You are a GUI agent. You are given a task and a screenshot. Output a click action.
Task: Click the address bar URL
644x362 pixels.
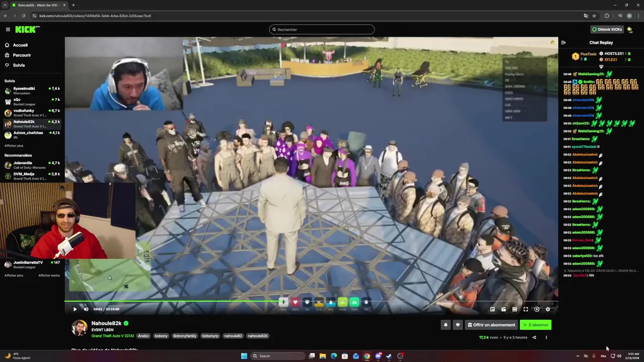click(x=95, y=16)
